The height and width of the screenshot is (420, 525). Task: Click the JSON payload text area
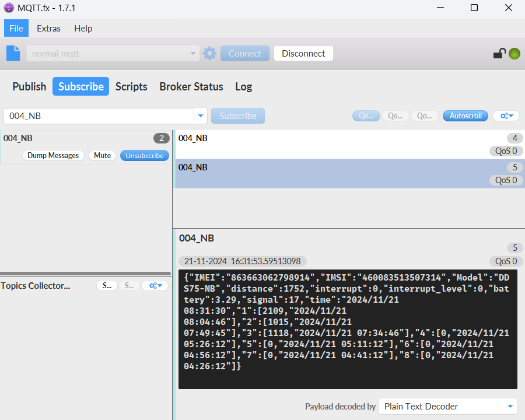pos(348,329)
